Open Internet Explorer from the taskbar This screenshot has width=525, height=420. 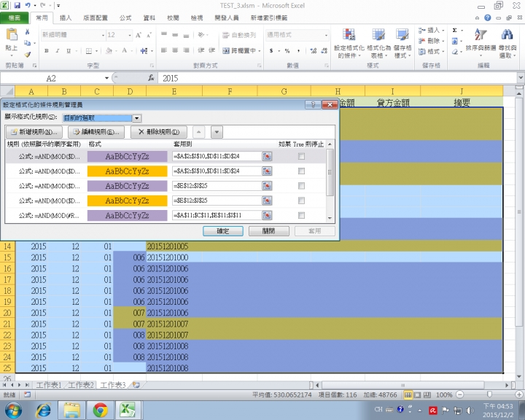44,410
